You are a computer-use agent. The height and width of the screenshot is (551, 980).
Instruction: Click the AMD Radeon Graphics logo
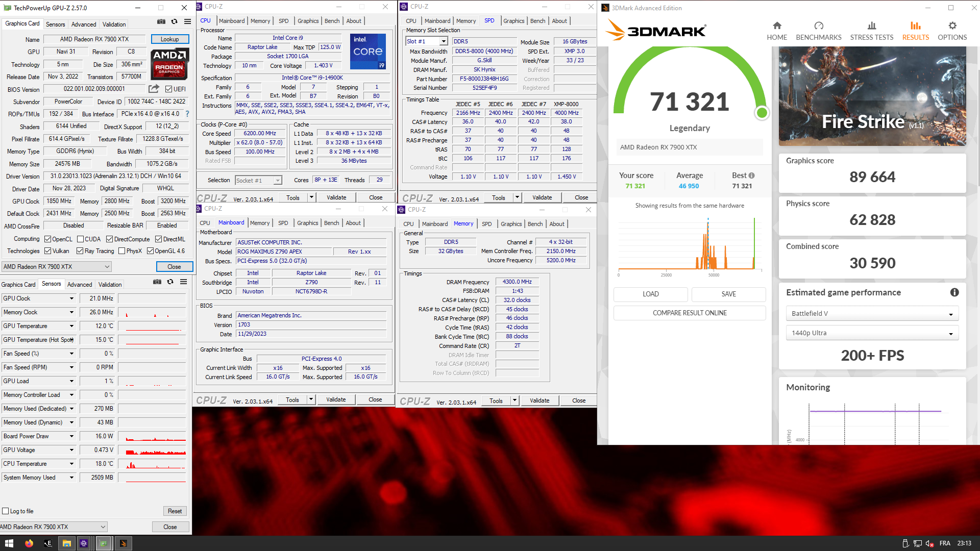(x=169, y=63)
